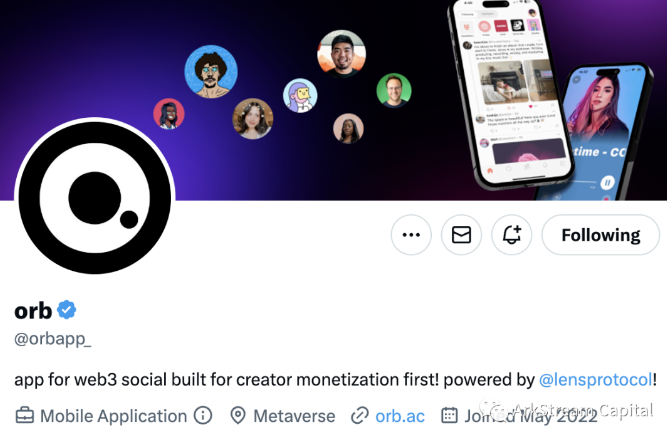Click the blue verified badge
Image resolution: width=667 pixels, height=438 pixels.
pyautogui.click(x=67, y=310)
